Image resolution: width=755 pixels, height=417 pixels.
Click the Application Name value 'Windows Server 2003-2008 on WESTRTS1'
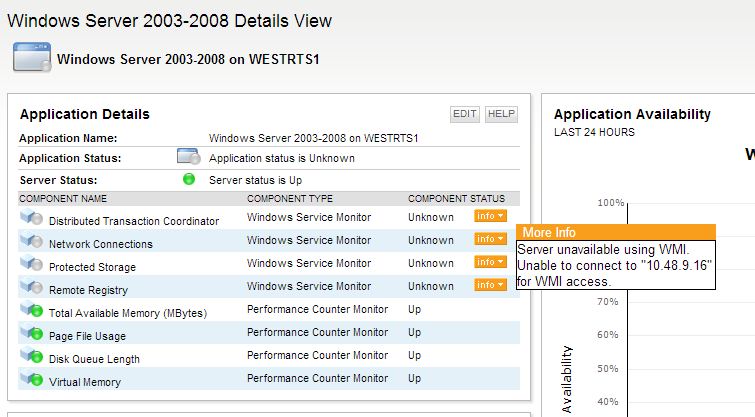(313, 138)
